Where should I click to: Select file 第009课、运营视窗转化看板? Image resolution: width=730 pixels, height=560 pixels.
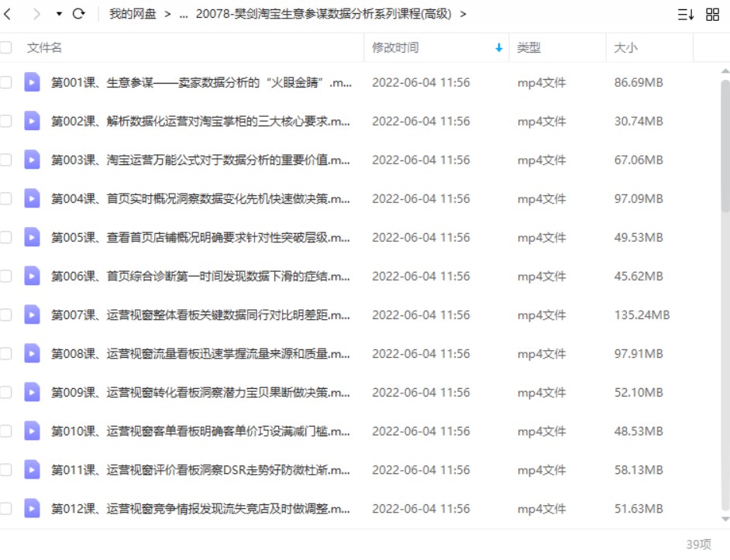[200, 393]
